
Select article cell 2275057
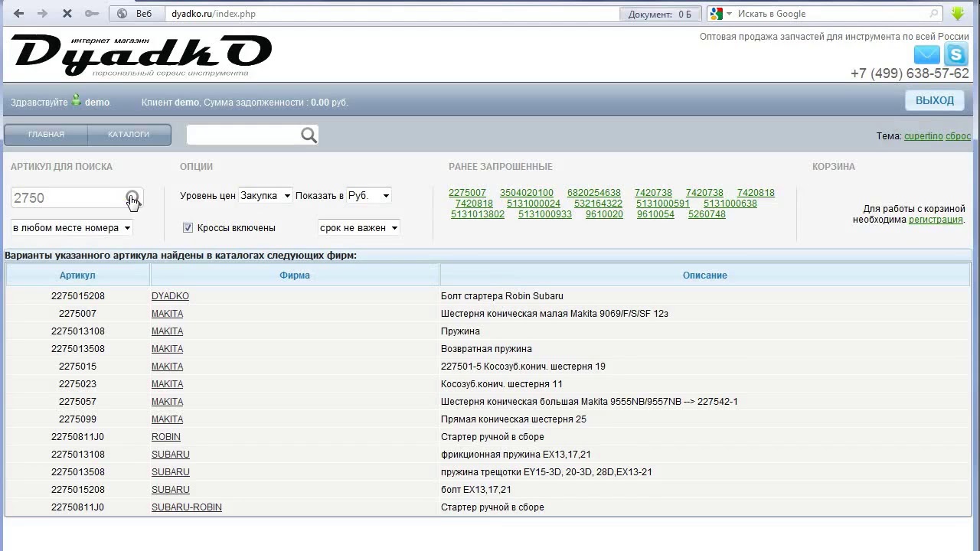[x=77, y=402]
